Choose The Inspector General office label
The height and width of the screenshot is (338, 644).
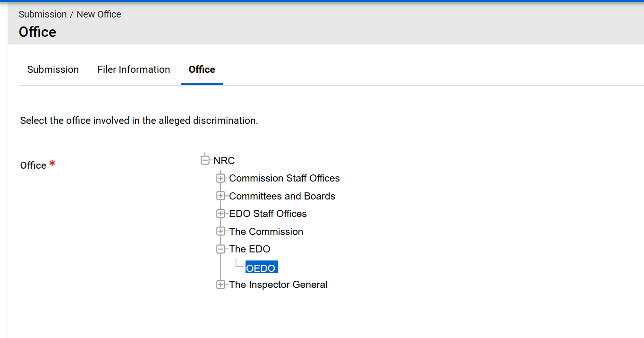[x=278, y=285]
